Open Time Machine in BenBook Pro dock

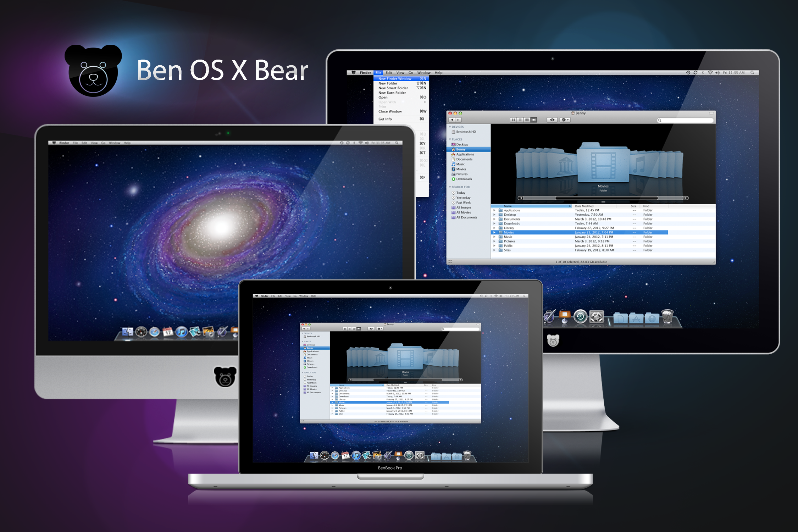(x=409, y=455)
